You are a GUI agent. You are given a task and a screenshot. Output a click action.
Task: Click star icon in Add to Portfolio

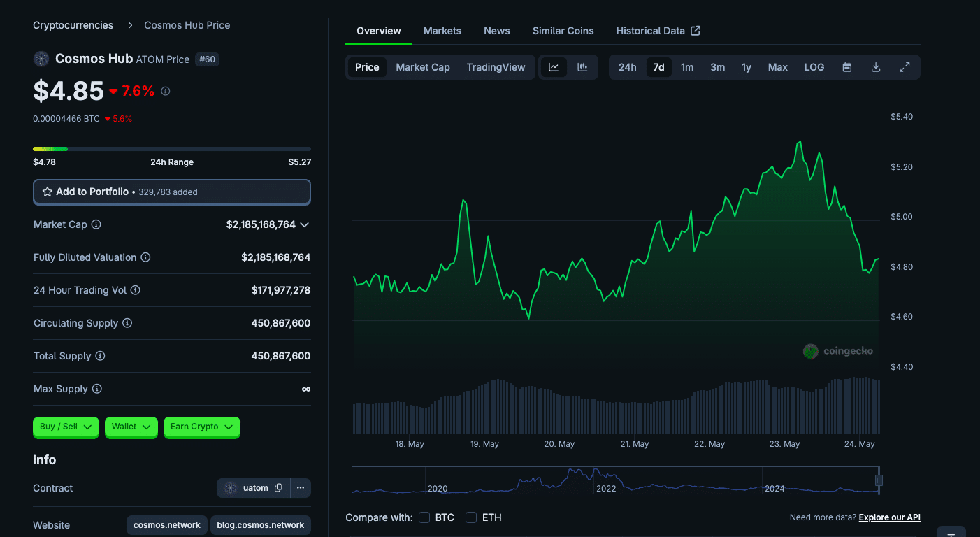[48, 192]
